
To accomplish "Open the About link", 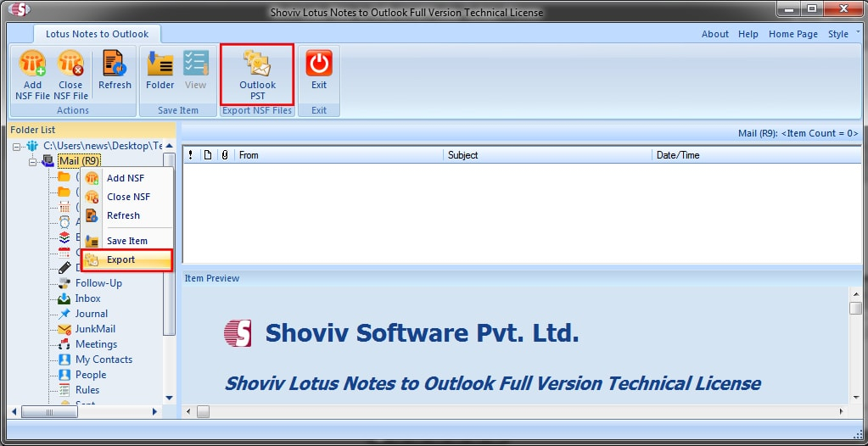I will (x=714, y=34).
